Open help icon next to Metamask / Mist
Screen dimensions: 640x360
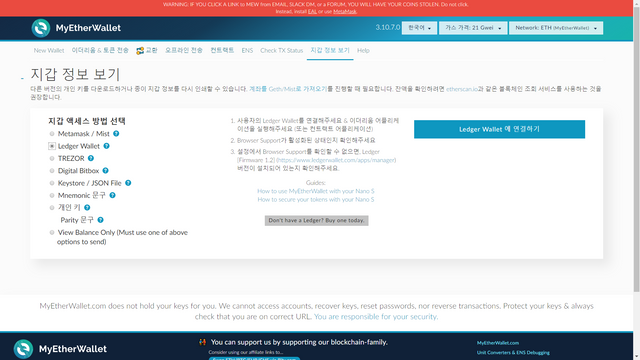116,133
